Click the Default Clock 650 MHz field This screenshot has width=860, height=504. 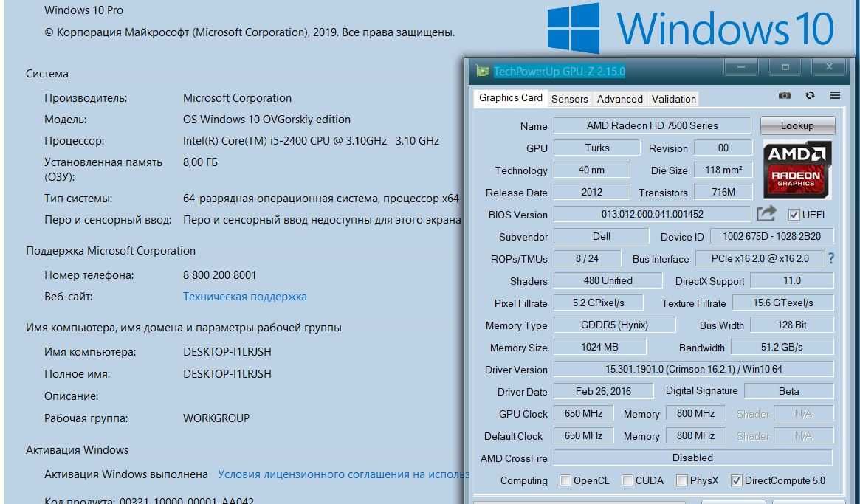point(583,435)
